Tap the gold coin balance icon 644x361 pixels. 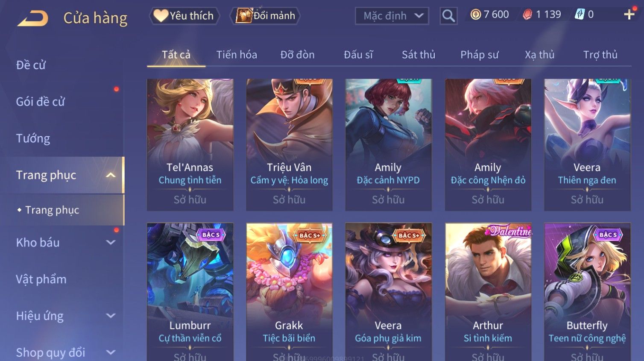click(x=475, y=15)
